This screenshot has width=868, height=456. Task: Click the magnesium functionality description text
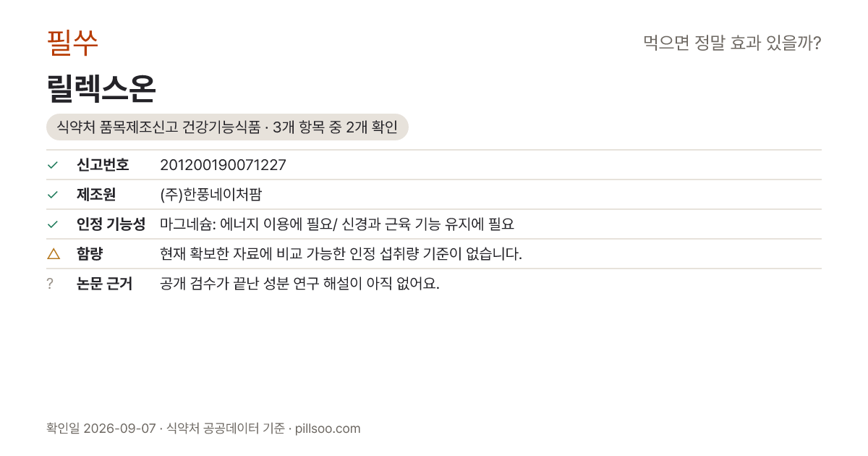337,224
